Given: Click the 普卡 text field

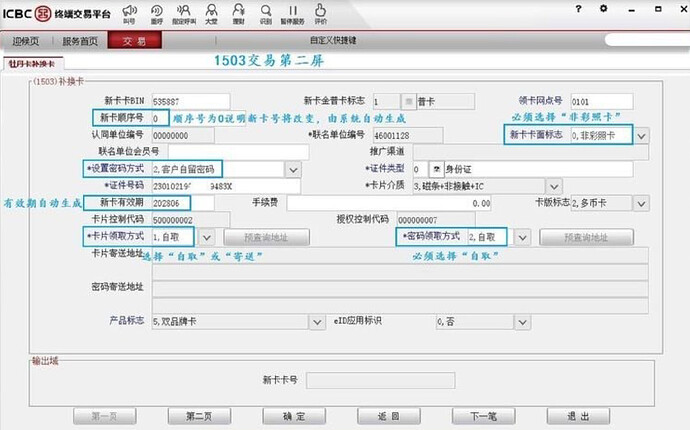Looking at the screenshot, I should pyautogui.click(x=445, y=102).
